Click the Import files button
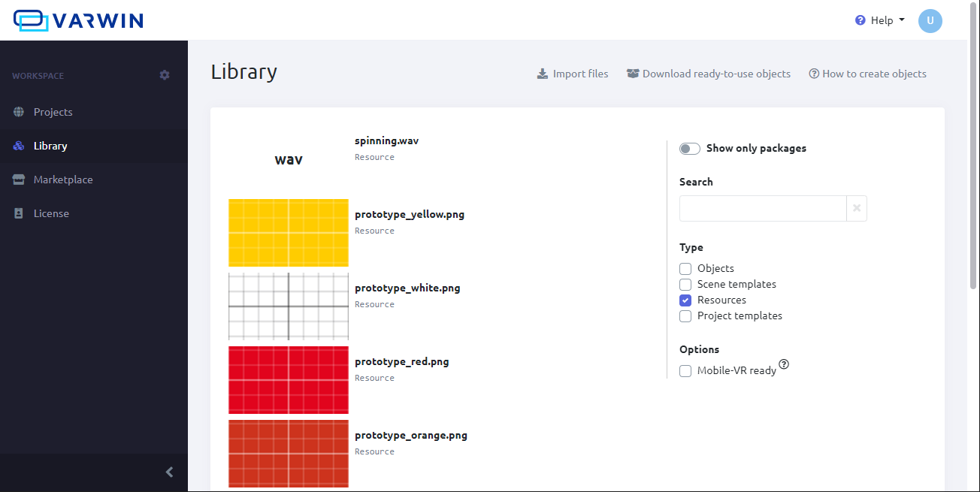 pos(573,74)
